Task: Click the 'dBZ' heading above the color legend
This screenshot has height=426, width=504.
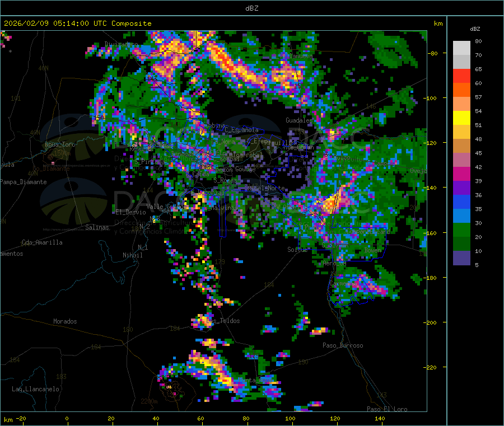Action: pos(475,29)
